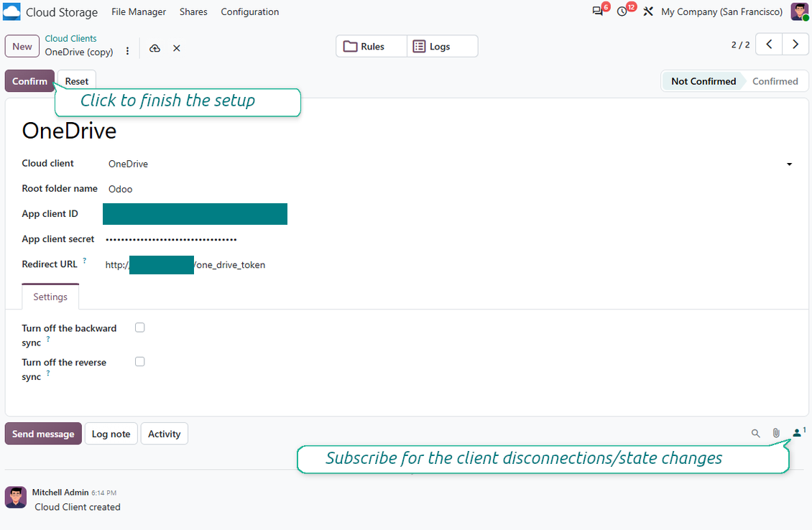Open the Mitchell Admin user avatar menu
The height and width of the screenshot is (530, 812).
(800, 11)
